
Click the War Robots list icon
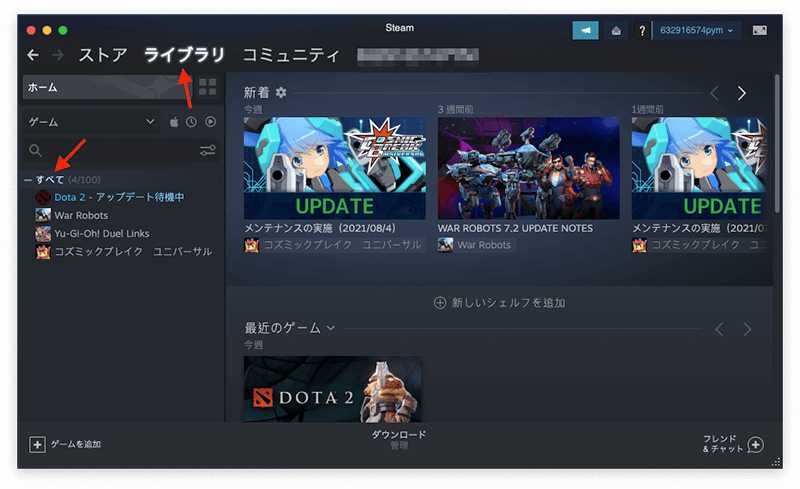click(x=43, y=215)
